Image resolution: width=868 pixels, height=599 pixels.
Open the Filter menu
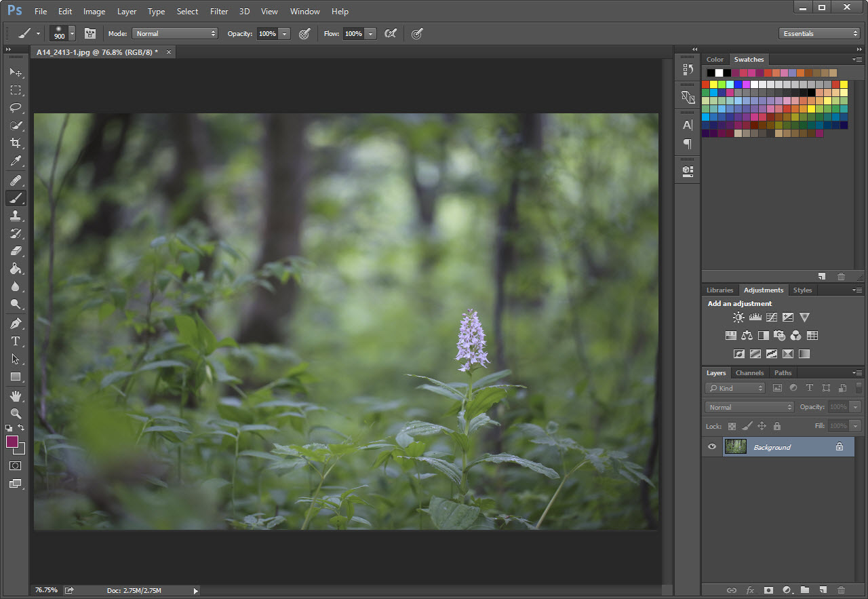[219, 12]
